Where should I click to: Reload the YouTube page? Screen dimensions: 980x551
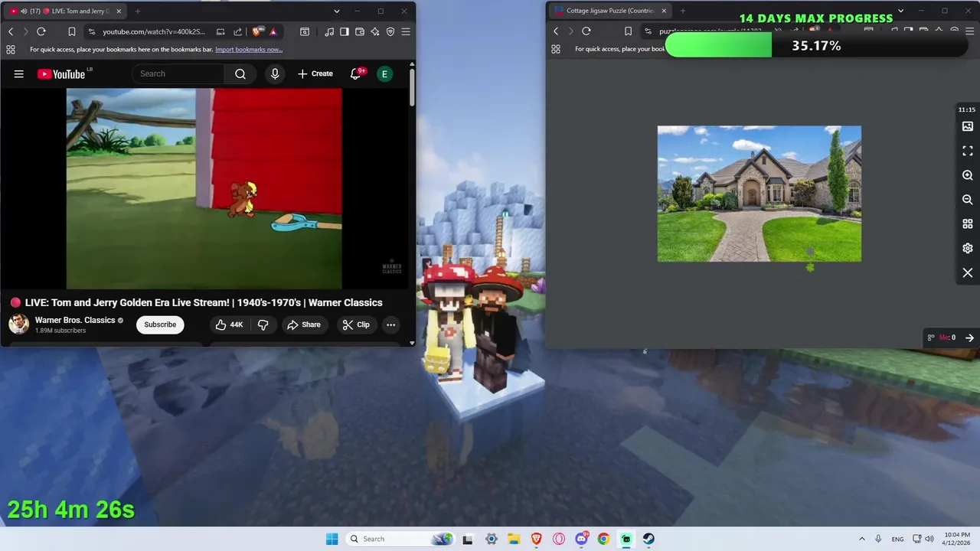pyautogui.click(x=41, y=31)
